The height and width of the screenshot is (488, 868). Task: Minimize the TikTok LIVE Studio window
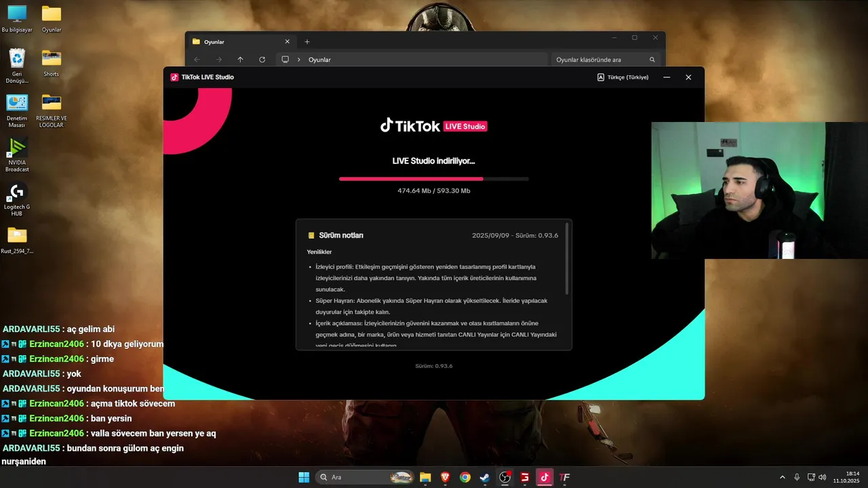click(x=667, y=77)
